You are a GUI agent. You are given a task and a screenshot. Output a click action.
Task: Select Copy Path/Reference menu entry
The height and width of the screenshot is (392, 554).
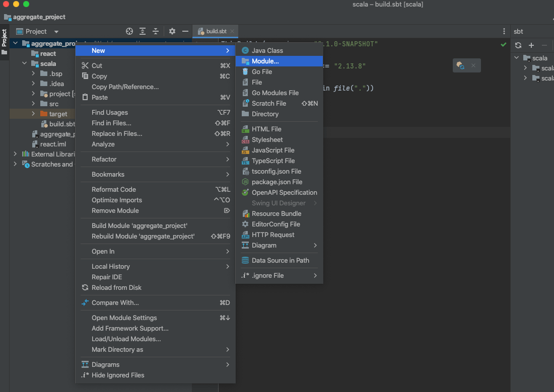156,87
